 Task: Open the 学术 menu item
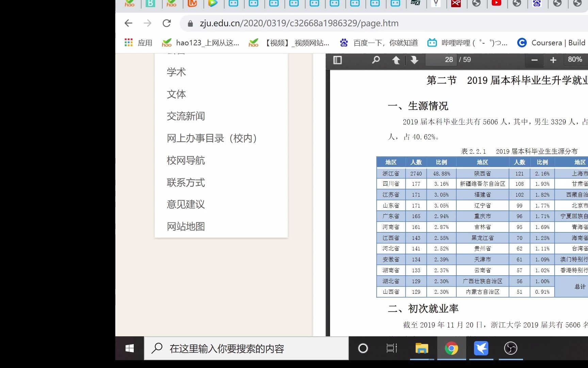click(x=176, y=72)
